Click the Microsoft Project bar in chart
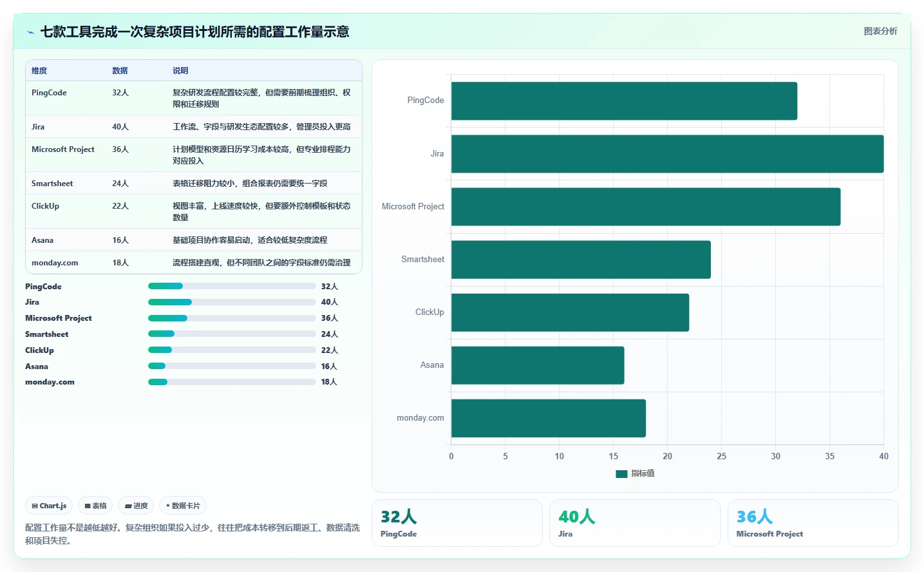Viewport: 924px width, 572px height. [x=646, y=207]
